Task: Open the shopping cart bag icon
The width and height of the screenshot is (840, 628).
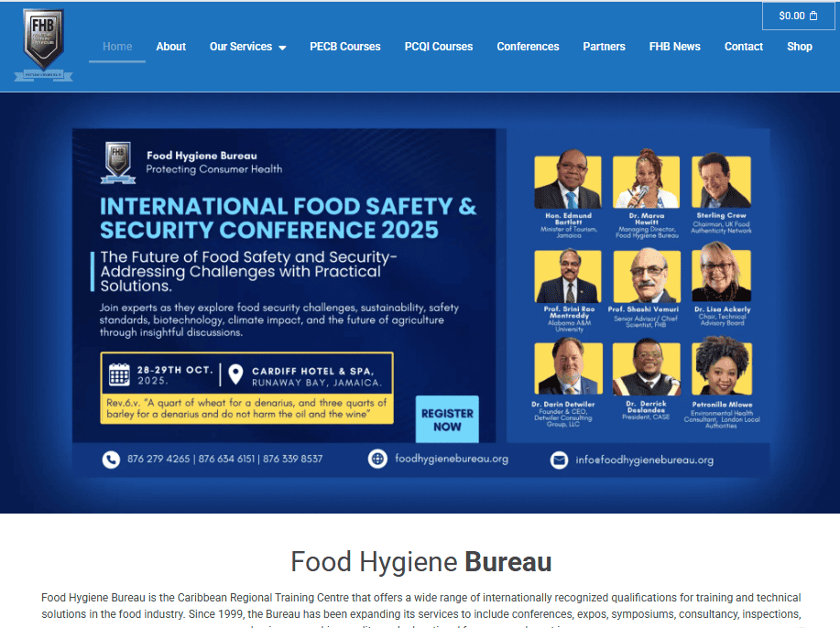Action: 813,16
